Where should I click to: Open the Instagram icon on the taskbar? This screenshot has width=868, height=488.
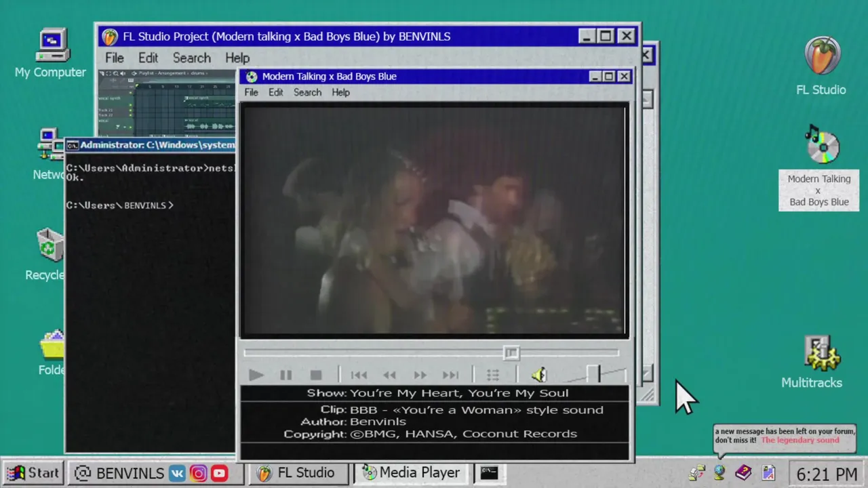pos(198,473)
